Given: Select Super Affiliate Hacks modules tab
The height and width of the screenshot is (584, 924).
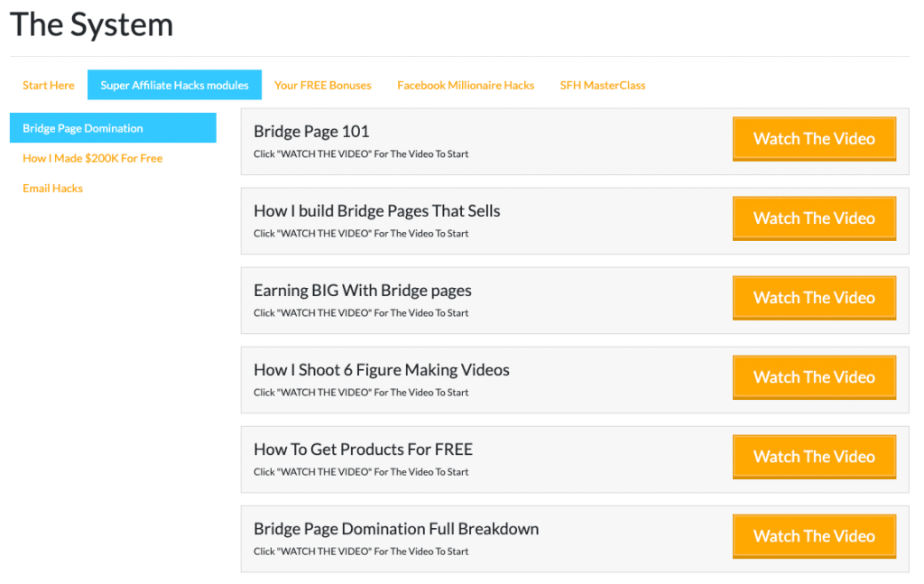Looking at the screenshot, I should [174, 86].
